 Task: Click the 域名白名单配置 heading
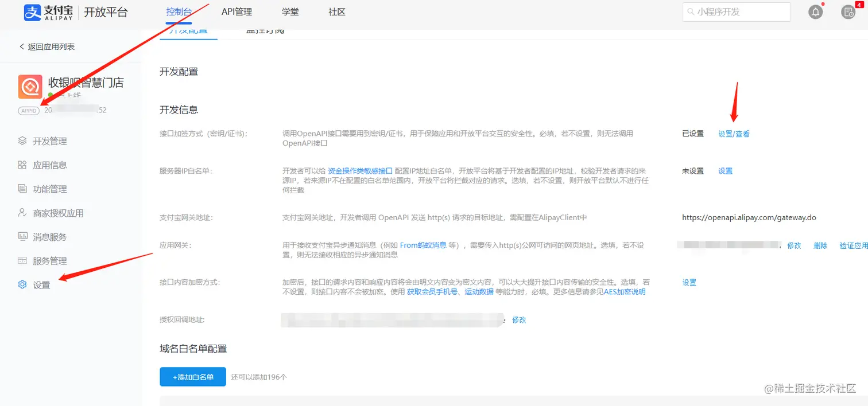click(x=193, y=348)
